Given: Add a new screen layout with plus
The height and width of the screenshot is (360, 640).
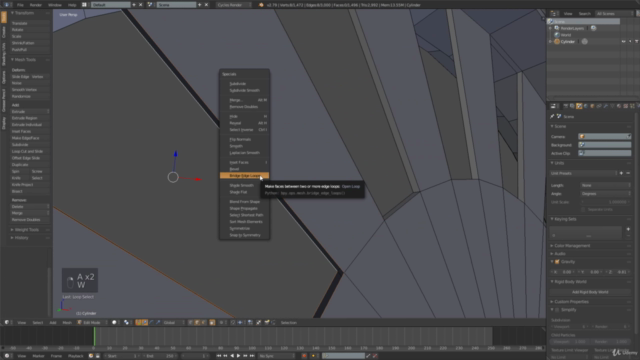Looking at the screenshot, I should pos(134,5).
